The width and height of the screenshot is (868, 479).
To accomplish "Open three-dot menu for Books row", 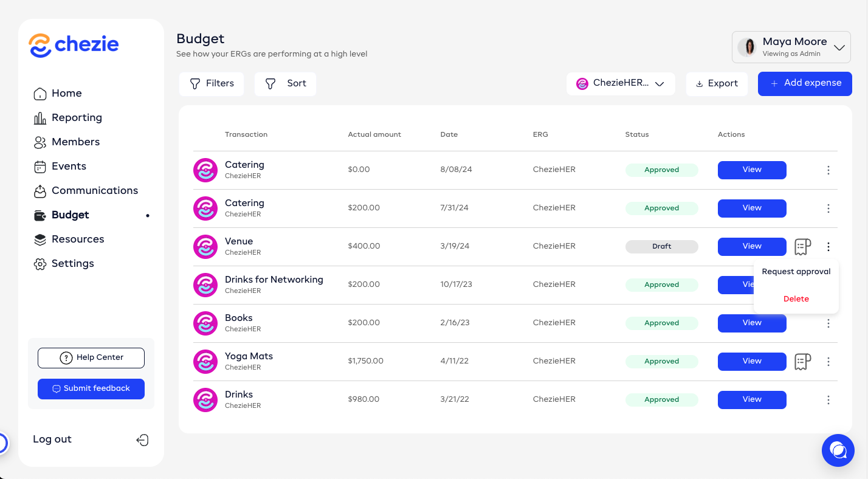I will tap(828, 323).
